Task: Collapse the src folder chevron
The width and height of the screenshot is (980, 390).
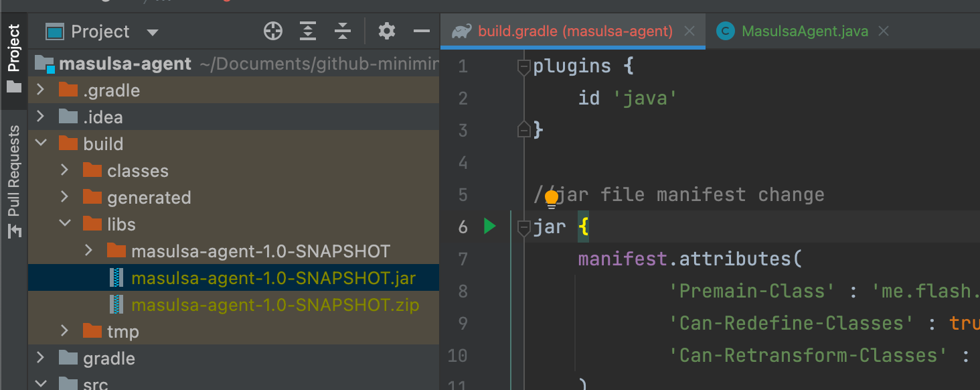Action: tap(40, 384)
